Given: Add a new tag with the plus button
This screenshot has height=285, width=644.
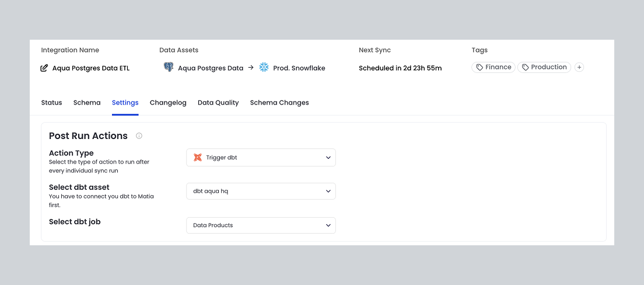Looking at the screenshot, I should pos(579,68).
